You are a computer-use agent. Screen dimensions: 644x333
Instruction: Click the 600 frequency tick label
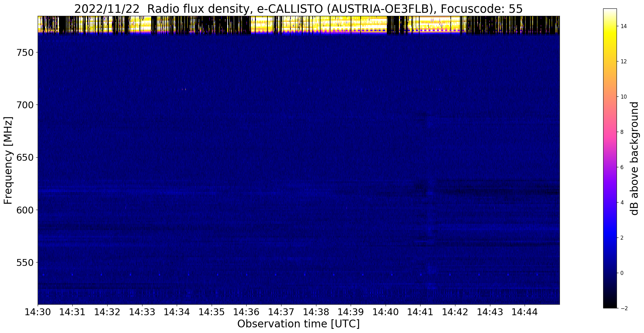click(x=24, y=210)
